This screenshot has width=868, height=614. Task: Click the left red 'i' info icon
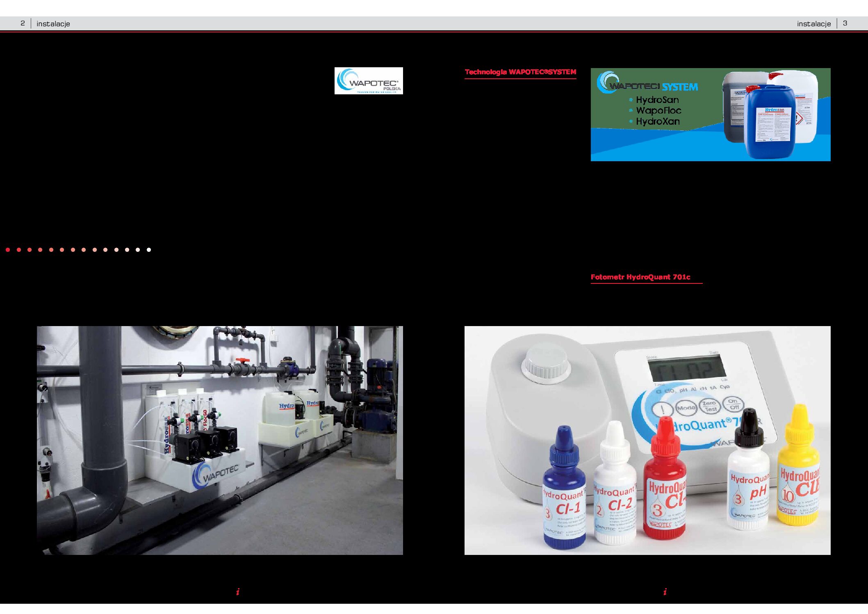tap(238, 591)
